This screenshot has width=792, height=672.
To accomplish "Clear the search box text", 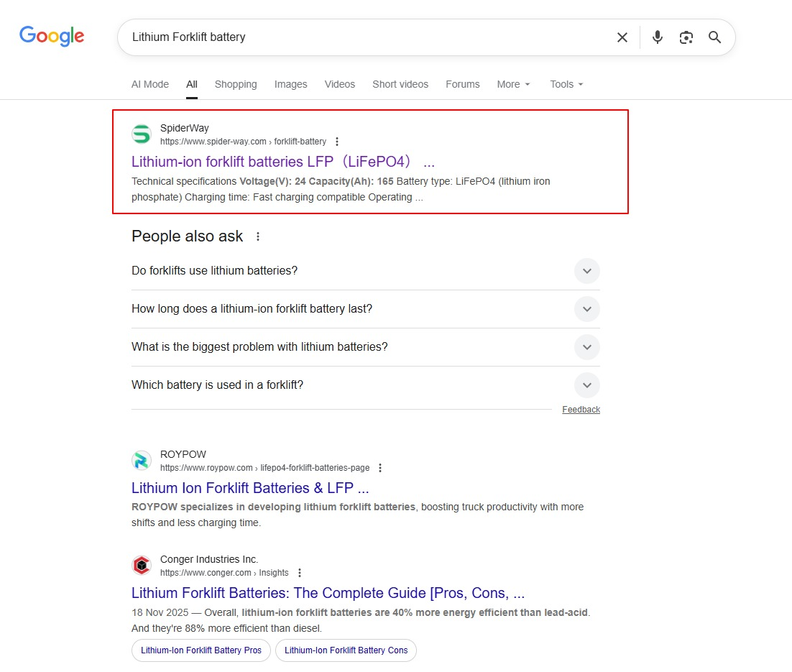I will click(622, 37).
